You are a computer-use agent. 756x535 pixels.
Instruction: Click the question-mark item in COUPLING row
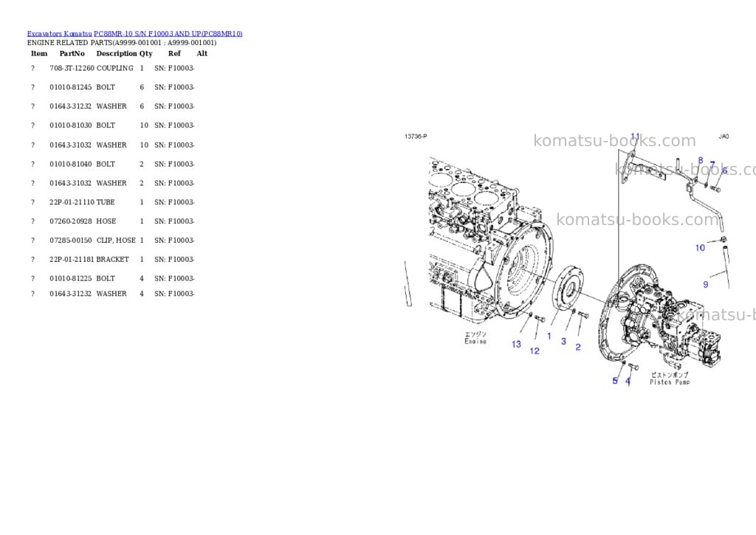[32, 68]
